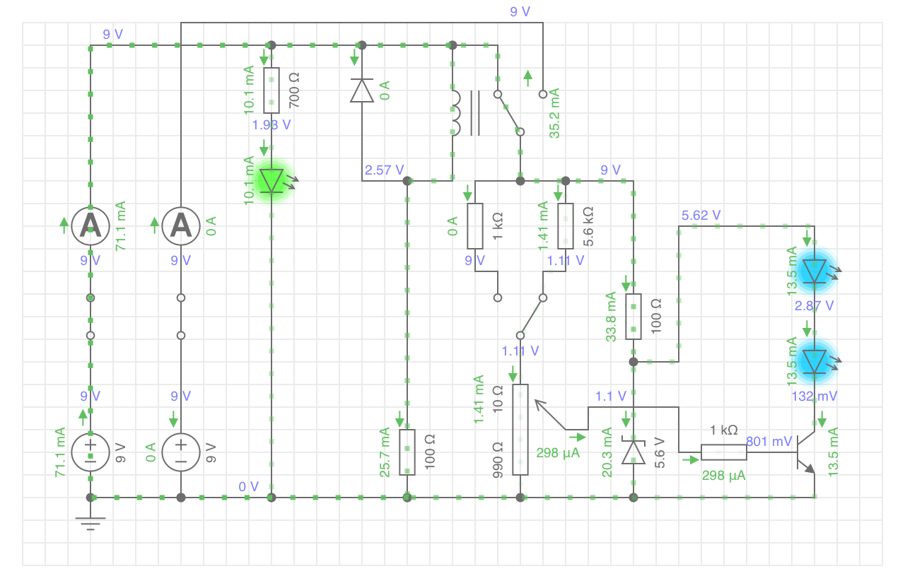Flip the SPDT switch below the 5.6 kΩ resistor
Screen dimensions: 905x588
click(530, 316)
